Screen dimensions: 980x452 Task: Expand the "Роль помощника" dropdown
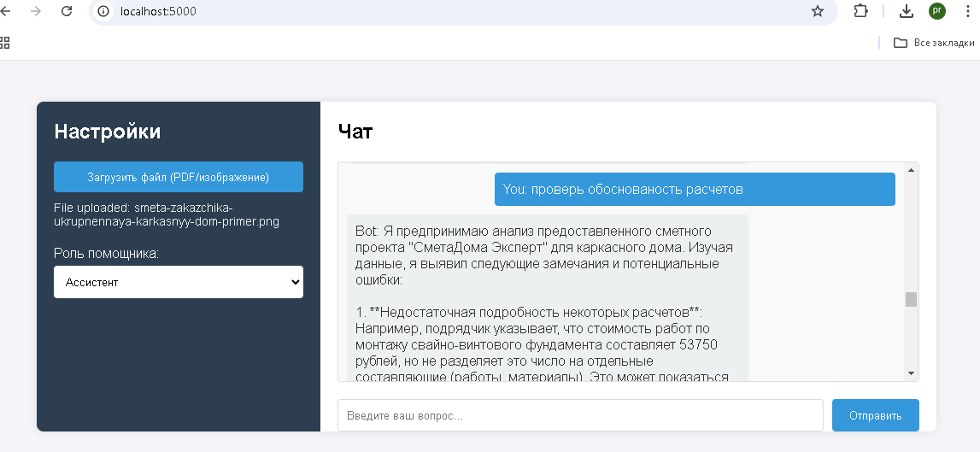(x=178, y=282)
